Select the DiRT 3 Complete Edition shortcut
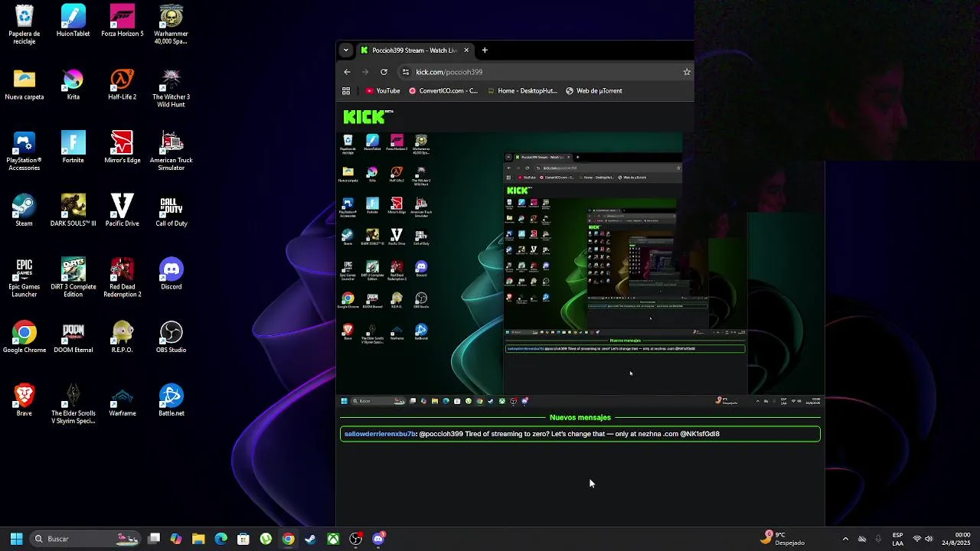 point(73,278)
